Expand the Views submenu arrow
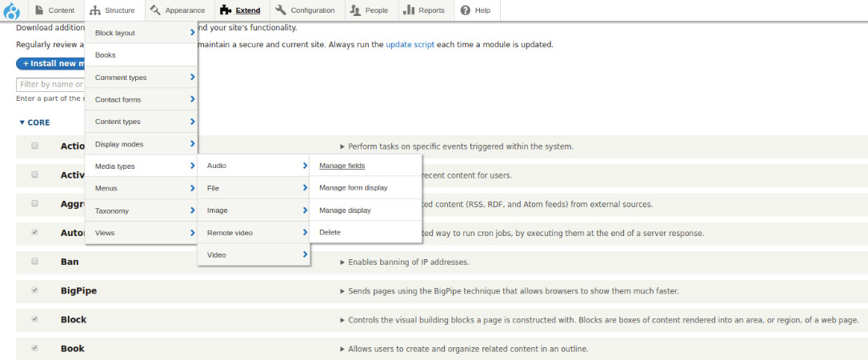 (192, 233)
